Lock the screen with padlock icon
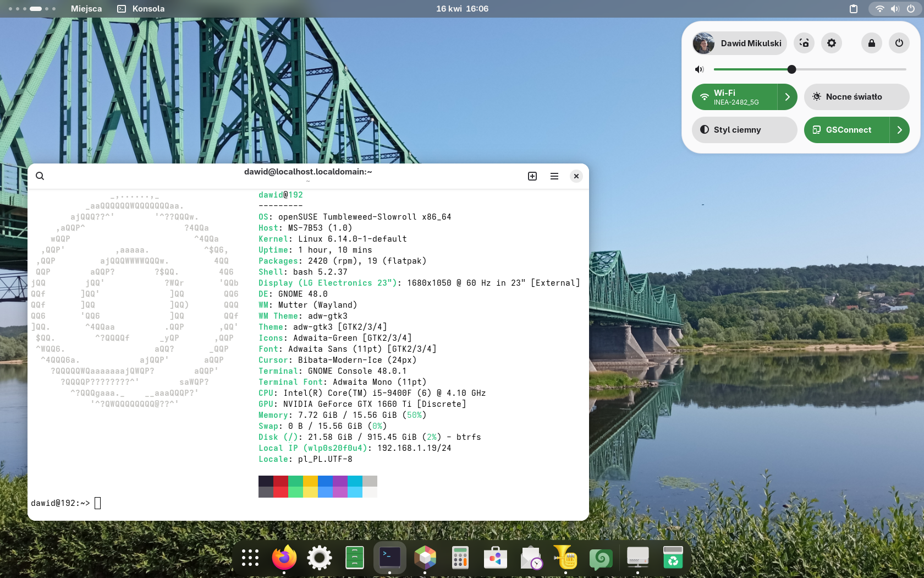 tap(871, 43)
